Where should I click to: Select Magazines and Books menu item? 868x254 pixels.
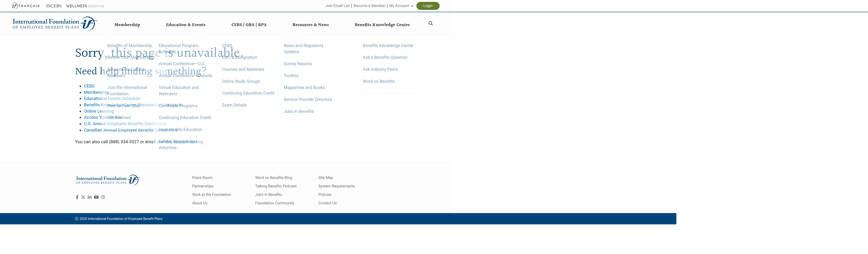coord(304,88)
